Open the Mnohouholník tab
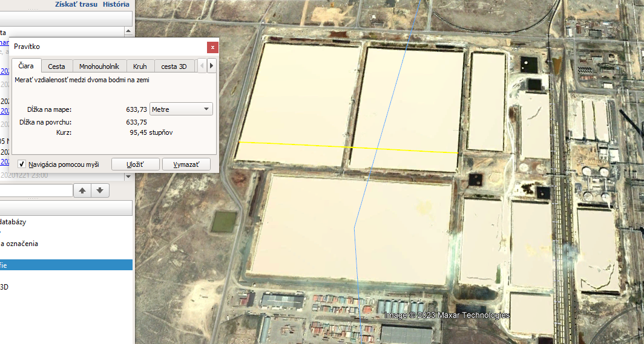 coord(99,67)
